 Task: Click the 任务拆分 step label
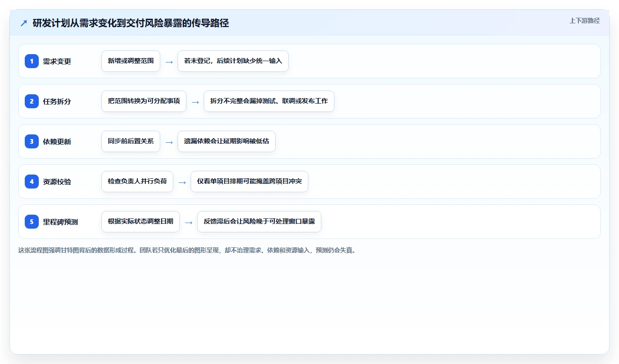point(57,101)
